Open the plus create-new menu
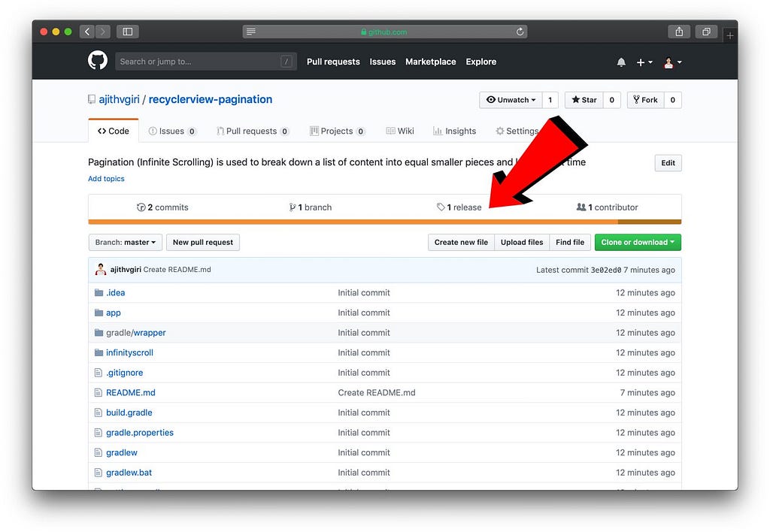 [644, 62]
